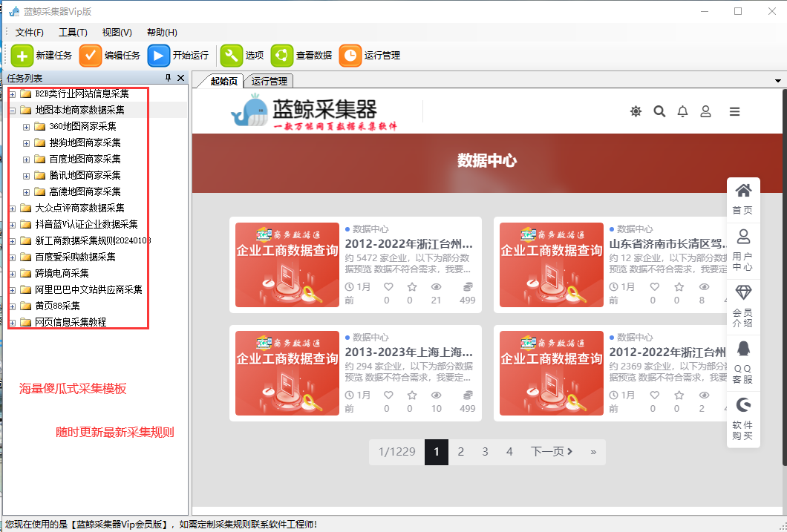Expand 百度地图商家采集 node

pyautogui.click(x=27, y=160)
